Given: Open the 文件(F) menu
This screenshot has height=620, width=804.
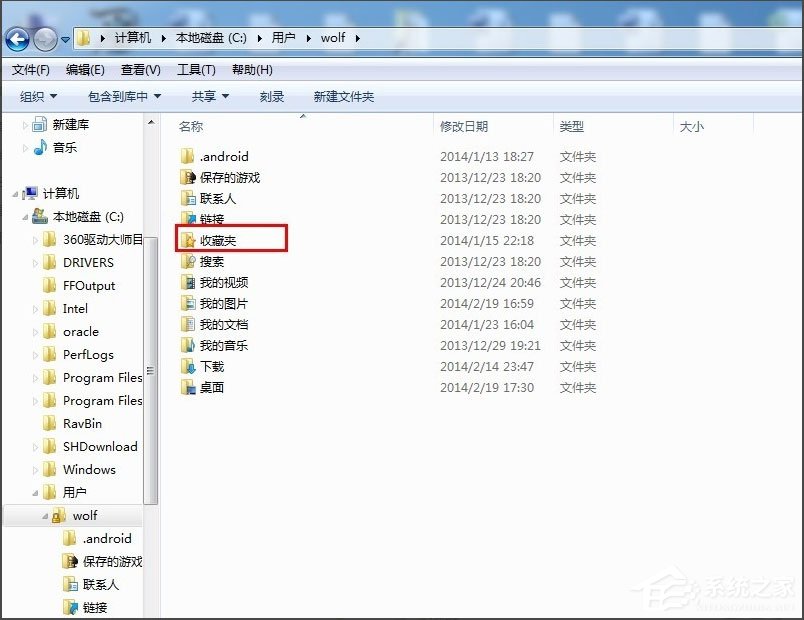Looking at the screenshot, I should [x=30, y=69].
